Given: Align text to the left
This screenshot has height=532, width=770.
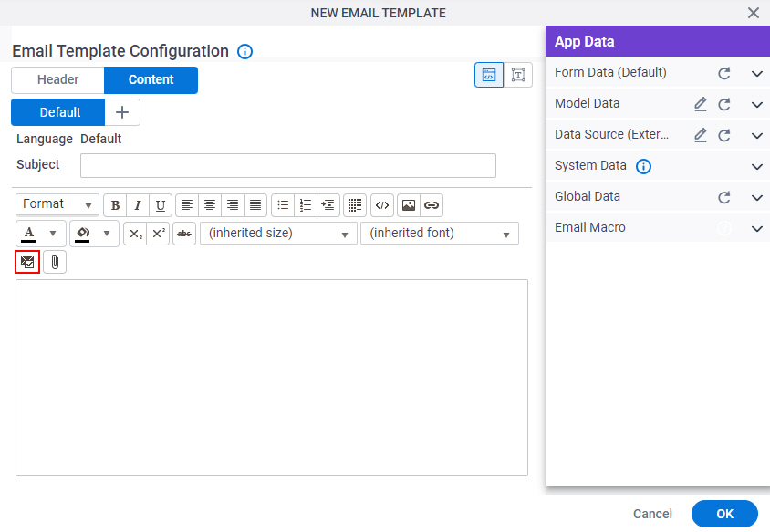Looking at the screenshot, I should pyautogui.click(x=187, y=205).
